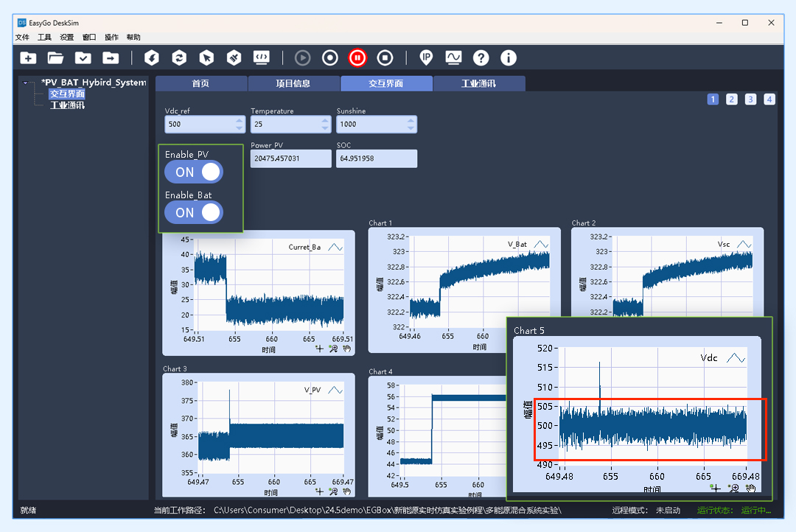
Task: Open the 工具 menu
Action: 45,37
